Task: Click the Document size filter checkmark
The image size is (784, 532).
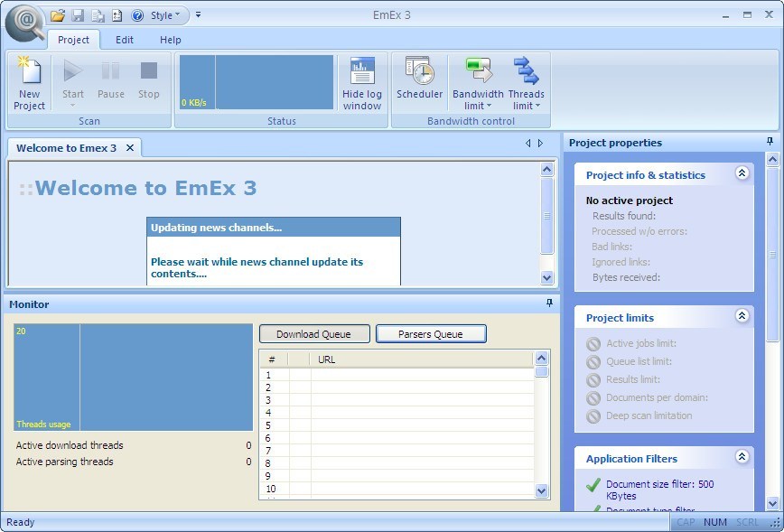Action: pyautogui.click(x=593, y=485)
